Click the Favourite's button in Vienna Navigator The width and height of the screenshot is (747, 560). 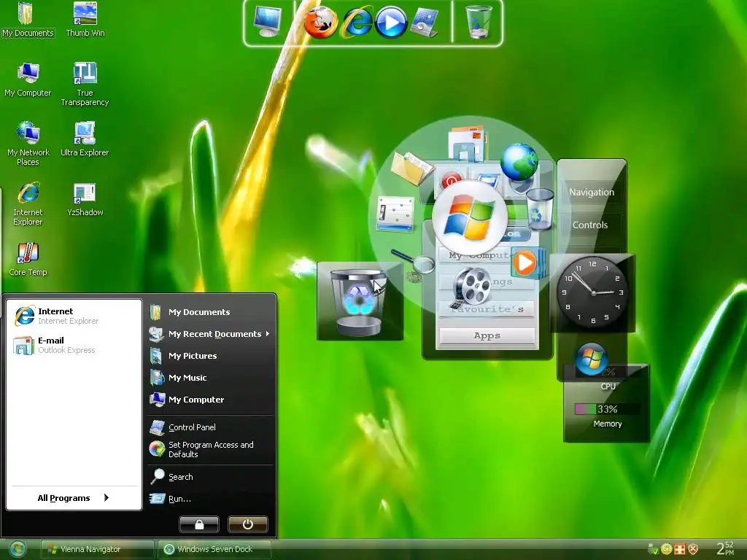click(487, 309)
